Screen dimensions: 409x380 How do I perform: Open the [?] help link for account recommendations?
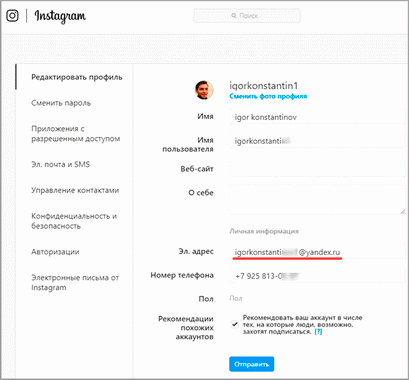coord(318,332)
